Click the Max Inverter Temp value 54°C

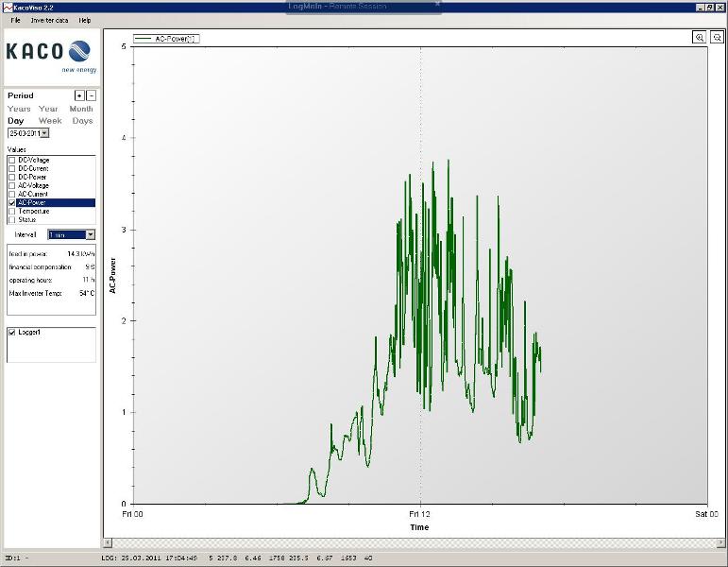(87, 293)
